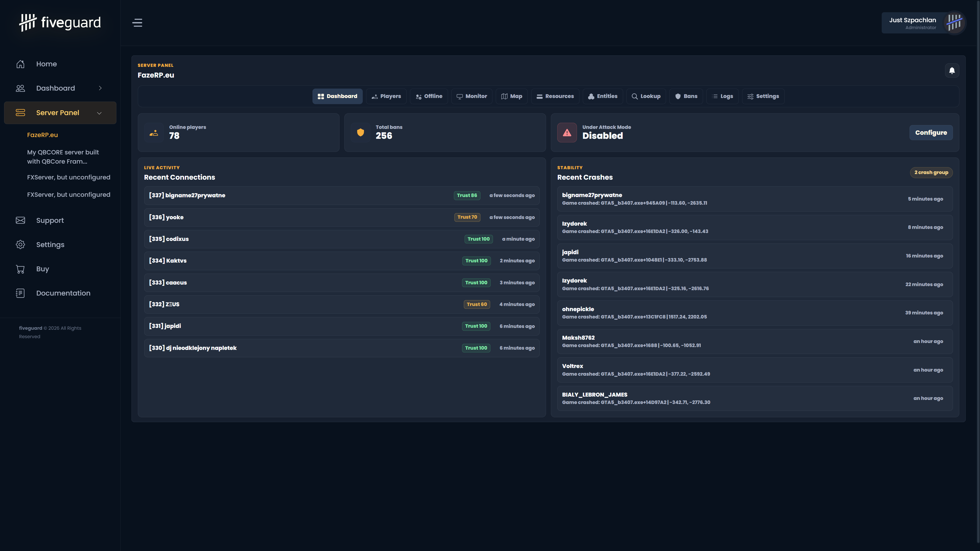Open japidi crash entry 16 minutes ago
980x551 pixels.
(x=755, y=256)
